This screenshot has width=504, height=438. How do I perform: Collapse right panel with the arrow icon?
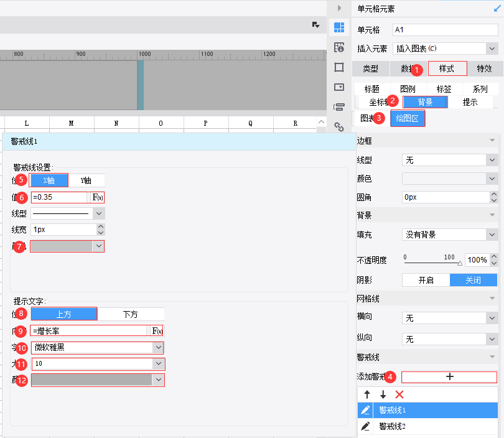(339, 8)
